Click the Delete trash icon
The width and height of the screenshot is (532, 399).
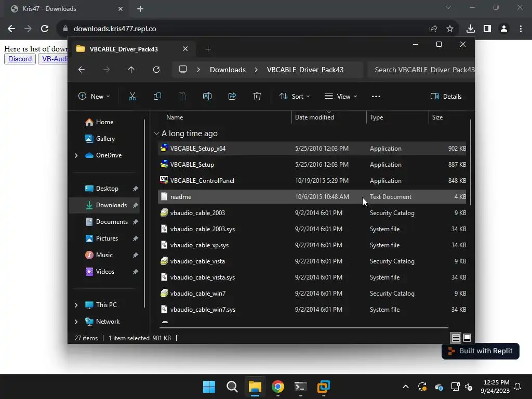[x=257, y=96]
